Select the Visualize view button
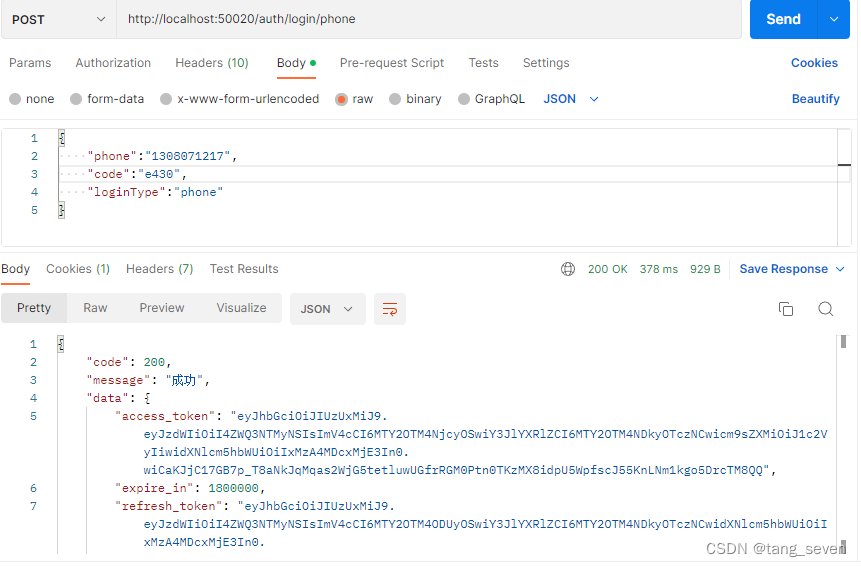 (x=241, y=308)
